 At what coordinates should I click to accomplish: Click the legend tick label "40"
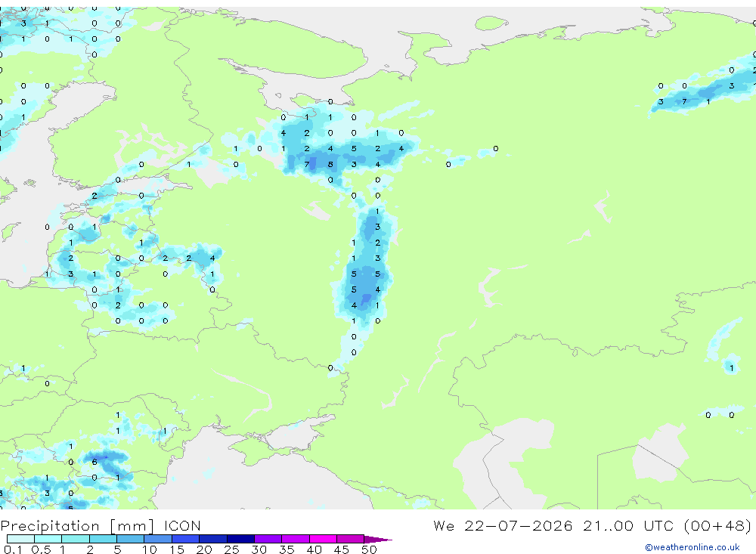314,549
